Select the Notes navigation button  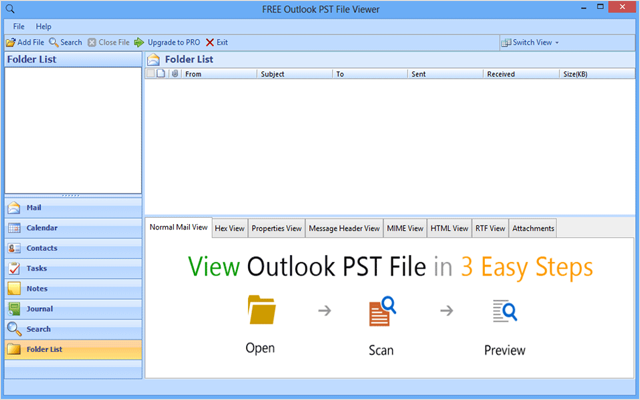(x=73, y=289)
